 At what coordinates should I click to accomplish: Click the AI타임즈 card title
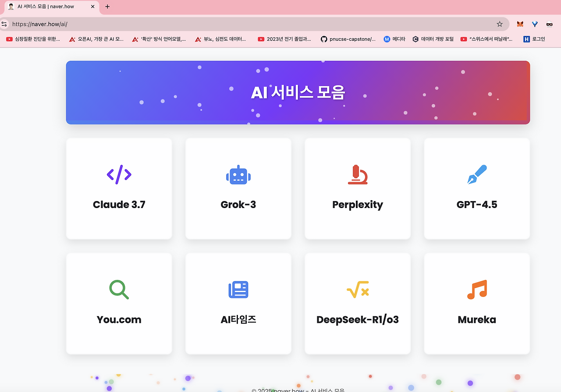coord(238,319)
